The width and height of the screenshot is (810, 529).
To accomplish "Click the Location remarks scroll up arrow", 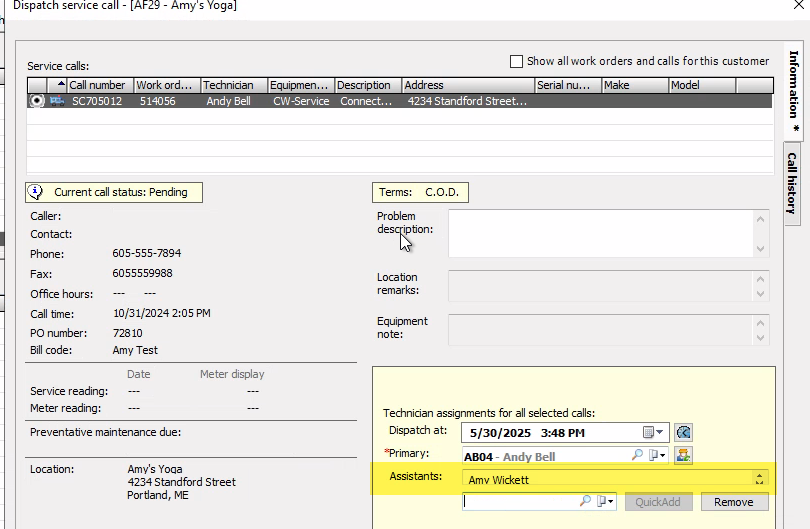I will [760, 279].
